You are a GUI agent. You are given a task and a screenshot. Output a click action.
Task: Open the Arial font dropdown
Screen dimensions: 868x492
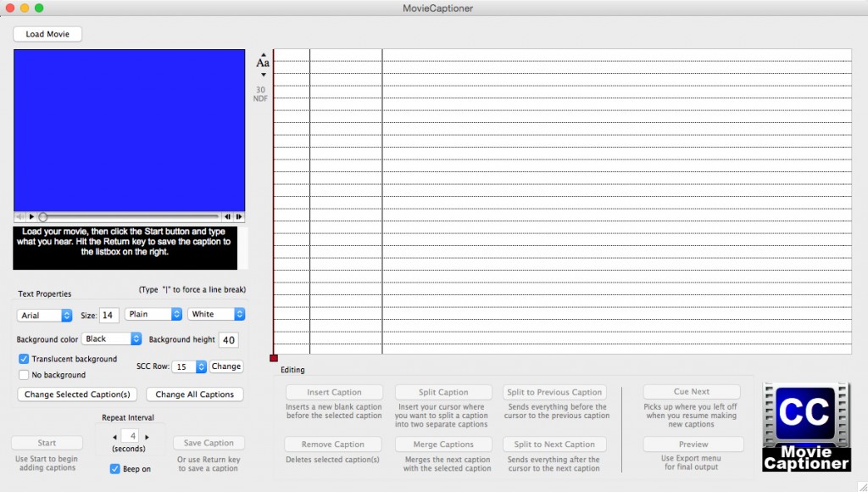click(x=44, y=316)
